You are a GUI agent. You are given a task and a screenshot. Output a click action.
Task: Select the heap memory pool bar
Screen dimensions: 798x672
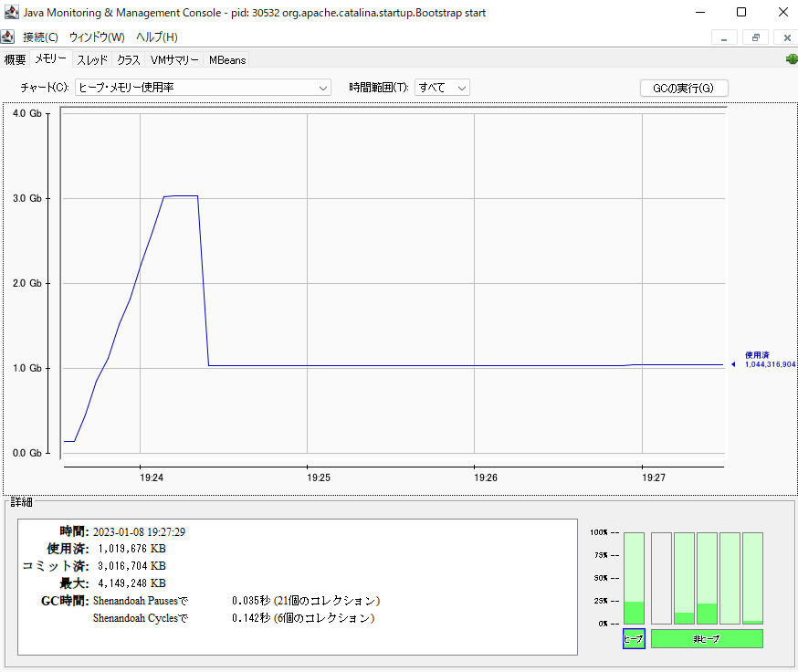pos(634,578)
